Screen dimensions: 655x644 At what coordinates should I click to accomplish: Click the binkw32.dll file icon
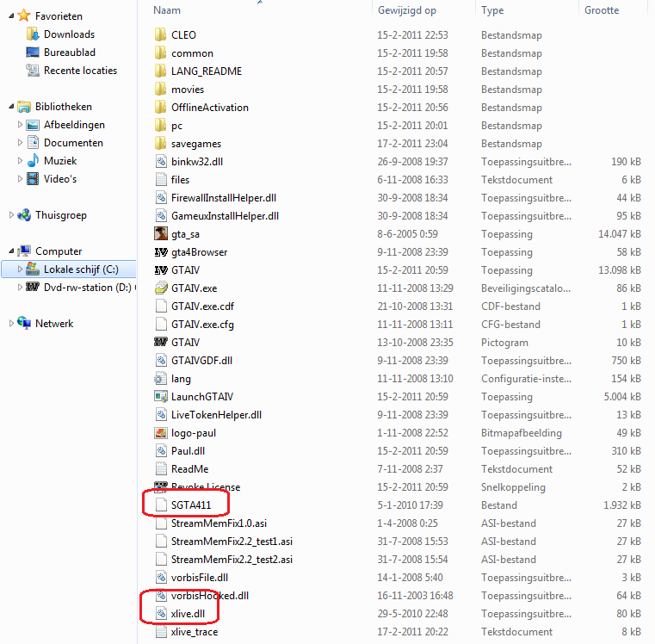coord(161,161)
